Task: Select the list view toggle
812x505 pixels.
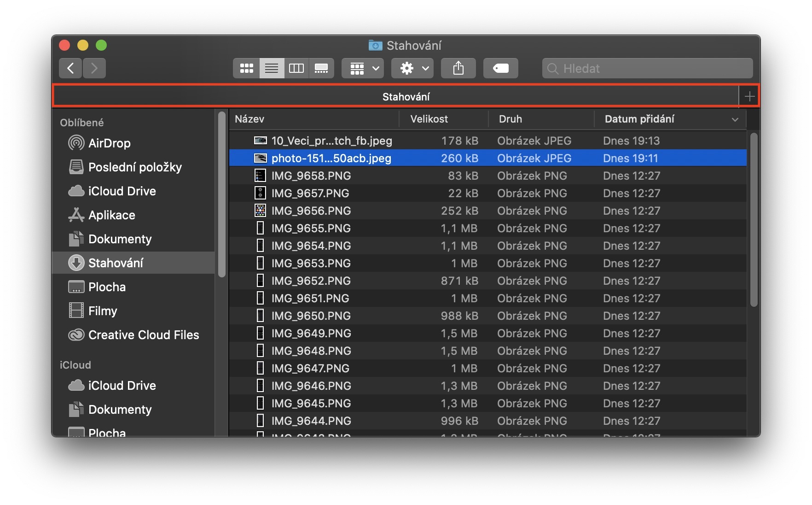Action: [x=272, y=69]
